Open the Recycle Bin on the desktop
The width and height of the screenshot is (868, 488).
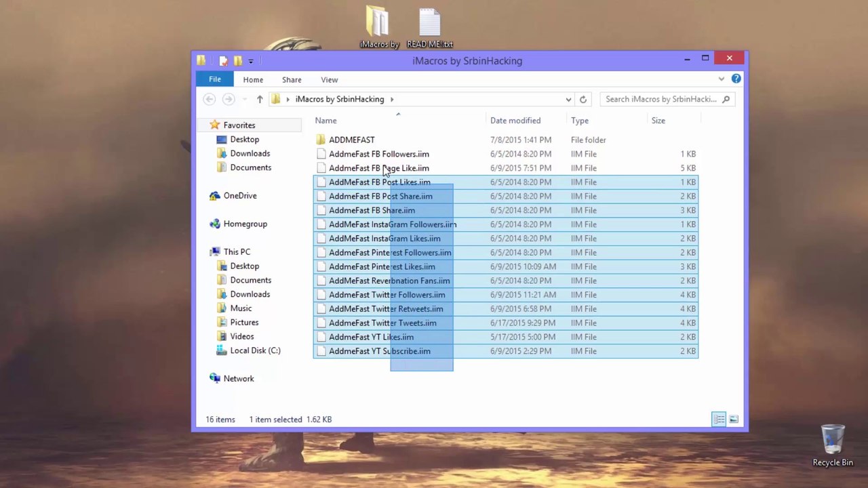tap(833, 445)
